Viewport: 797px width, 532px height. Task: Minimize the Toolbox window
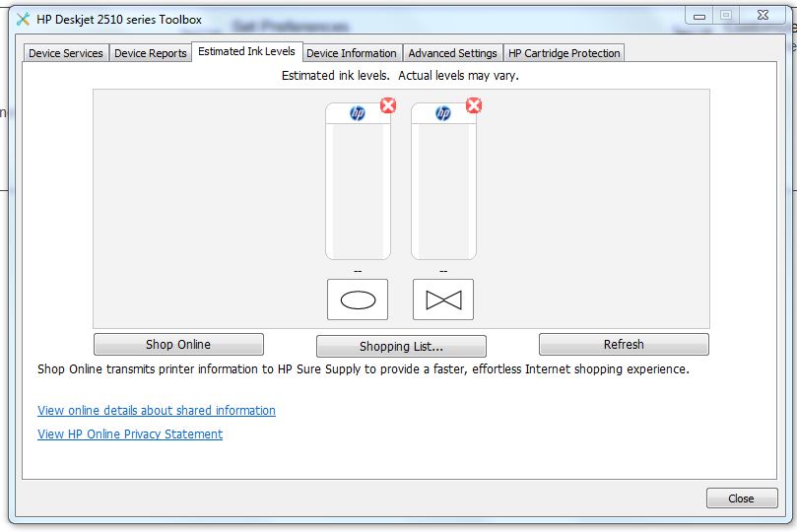click(699, 16)
